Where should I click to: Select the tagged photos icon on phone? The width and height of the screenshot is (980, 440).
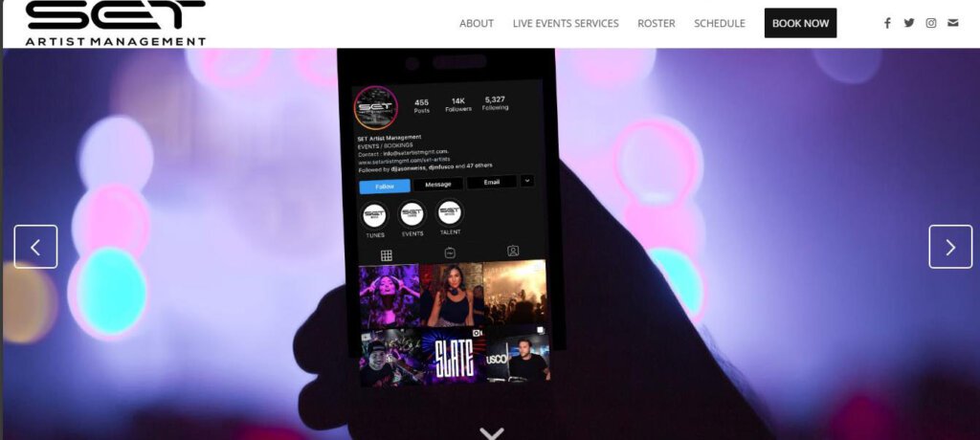coord(513,251)
